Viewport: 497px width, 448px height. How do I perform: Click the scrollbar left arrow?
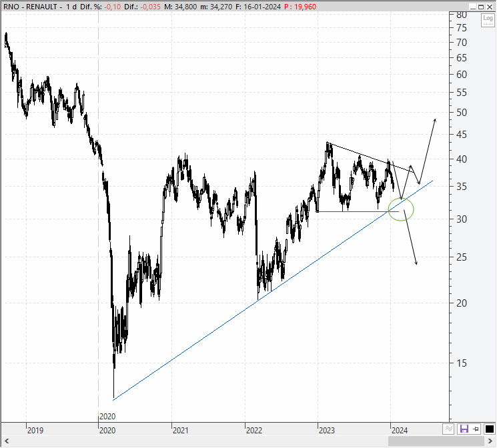[7, 441]
